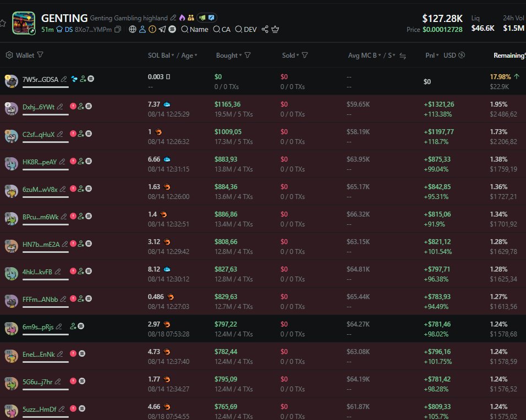
Task: Click red alert icon on EneL...EnNk row
Action: pyautogui.click(x=73, y=353)
